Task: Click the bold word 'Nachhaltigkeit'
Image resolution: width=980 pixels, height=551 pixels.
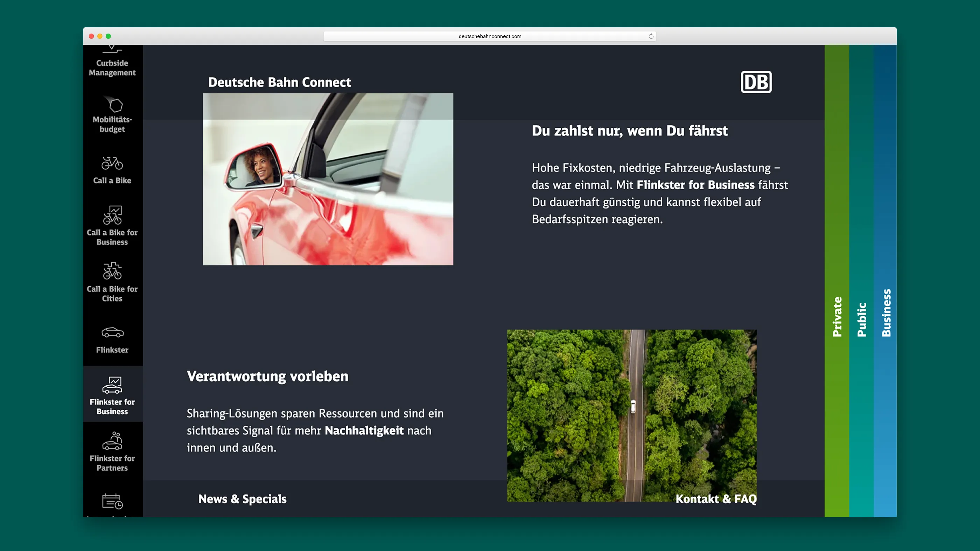Action: [364, 430]
